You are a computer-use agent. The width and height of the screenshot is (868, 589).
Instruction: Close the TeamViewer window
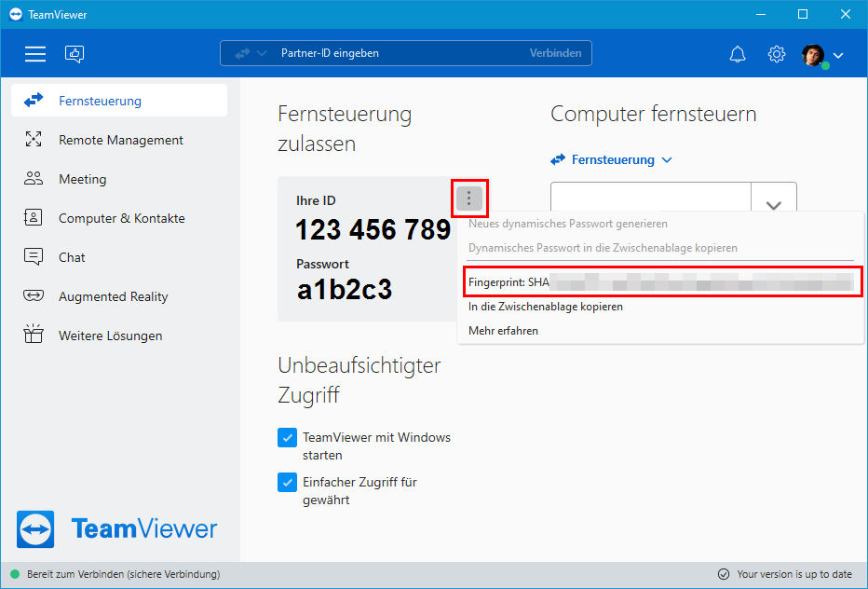846,14
